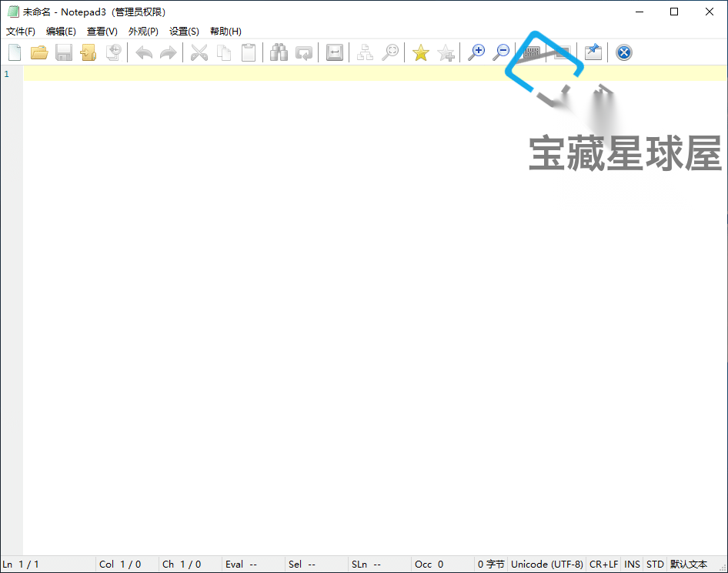Click the Ln 1 / 1 status entry
The image size is (728, 573).
[x=21, y=565]
